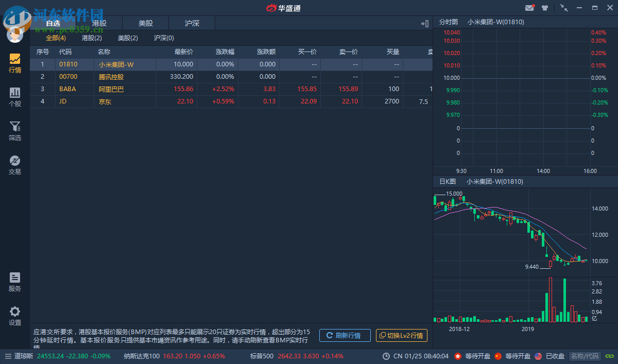The image size is (618, 364).
Task: Click the China flag market status
Action: click(x=498, y=356)
